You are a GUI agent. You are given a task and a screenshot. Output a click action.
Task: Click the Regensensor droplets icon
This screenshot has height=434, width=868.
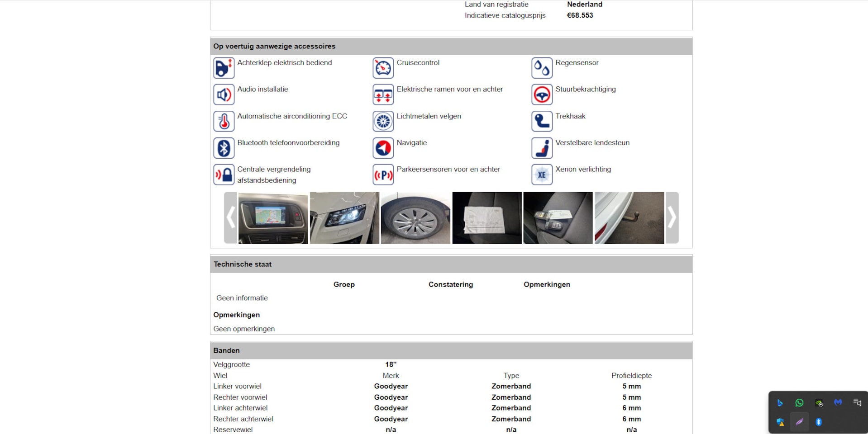542,68
